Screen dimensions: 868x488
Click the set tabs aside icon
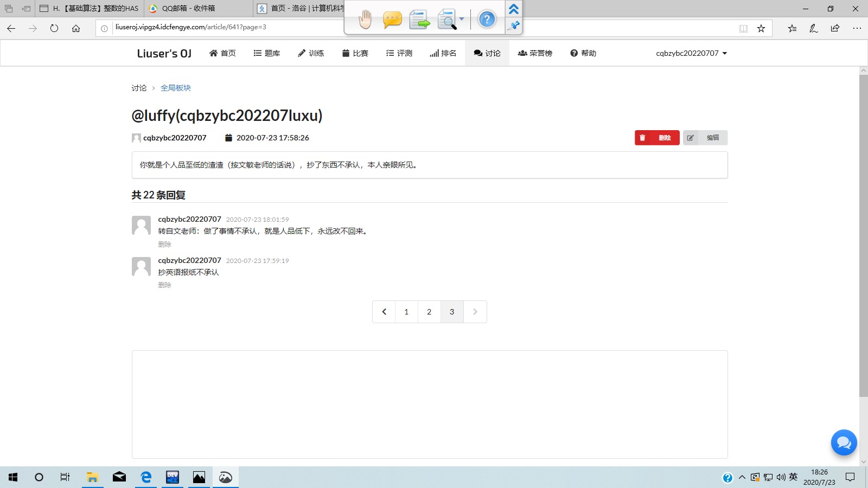pyautogui.click(x=25, y=8)
